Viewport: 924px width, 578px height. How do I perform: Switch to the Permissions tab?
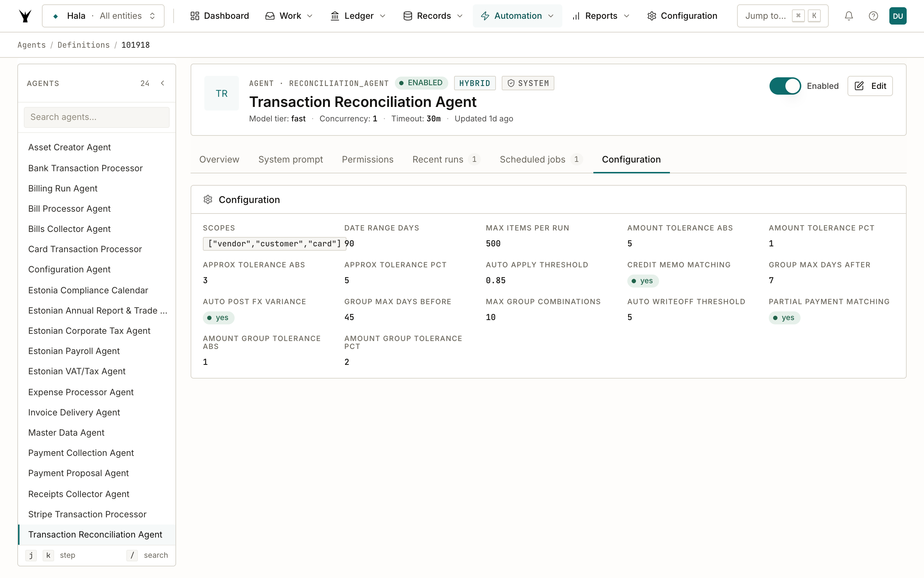[x=367, y=159]
